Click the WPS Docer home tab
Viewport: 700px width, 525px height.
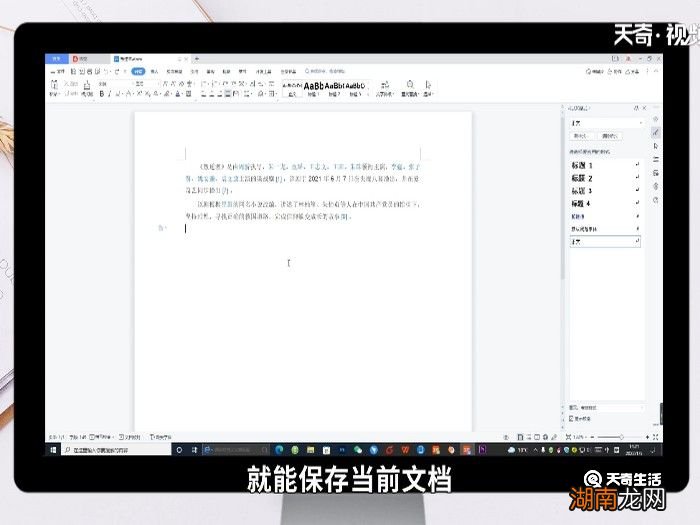90,59
